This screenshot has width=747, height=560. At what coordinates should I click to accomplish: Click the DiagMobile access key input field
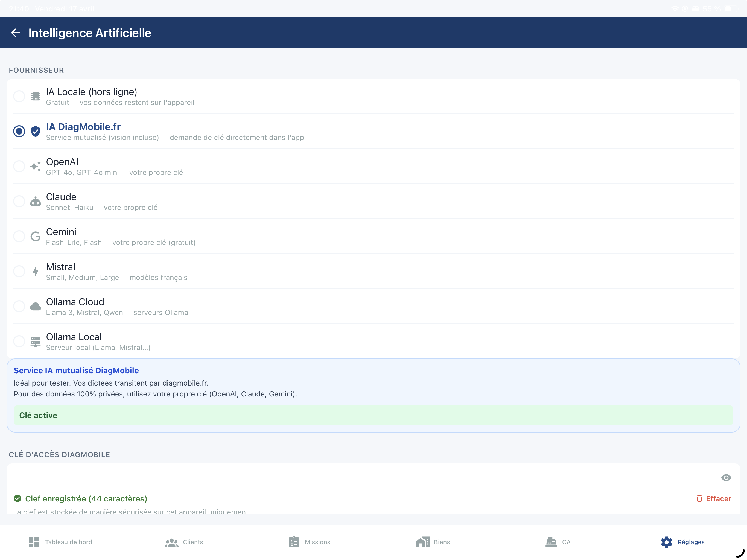338,477
